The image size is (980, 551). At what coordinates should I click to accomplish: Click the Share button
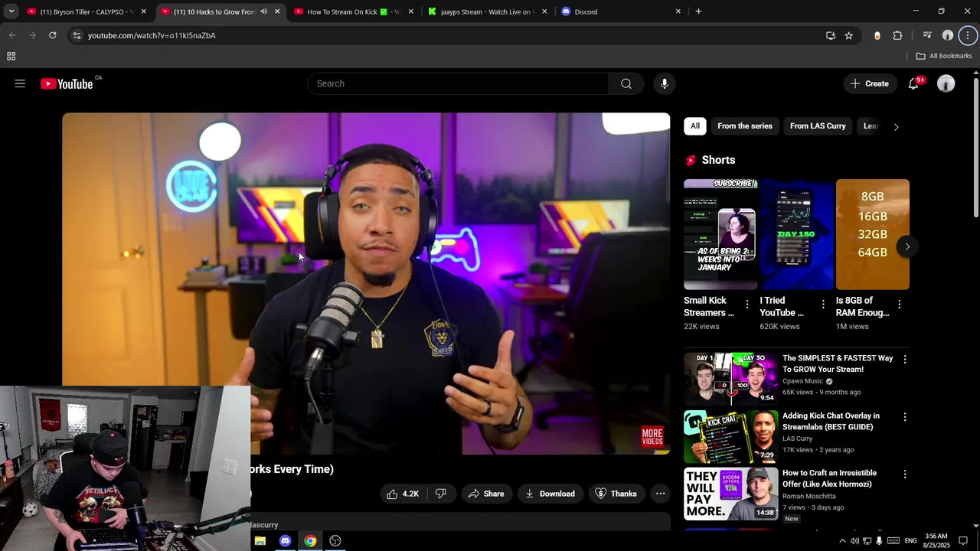486,494
